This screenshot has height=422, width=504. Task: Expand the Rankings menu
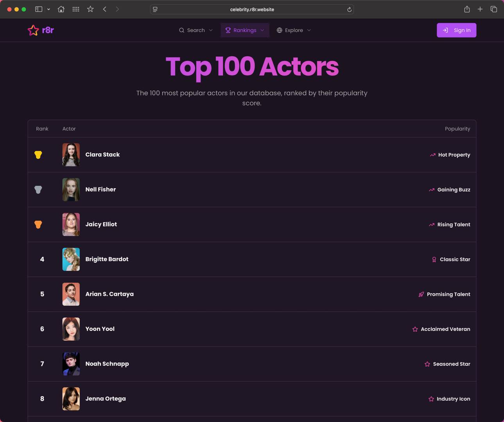click(x=245, y=30)
